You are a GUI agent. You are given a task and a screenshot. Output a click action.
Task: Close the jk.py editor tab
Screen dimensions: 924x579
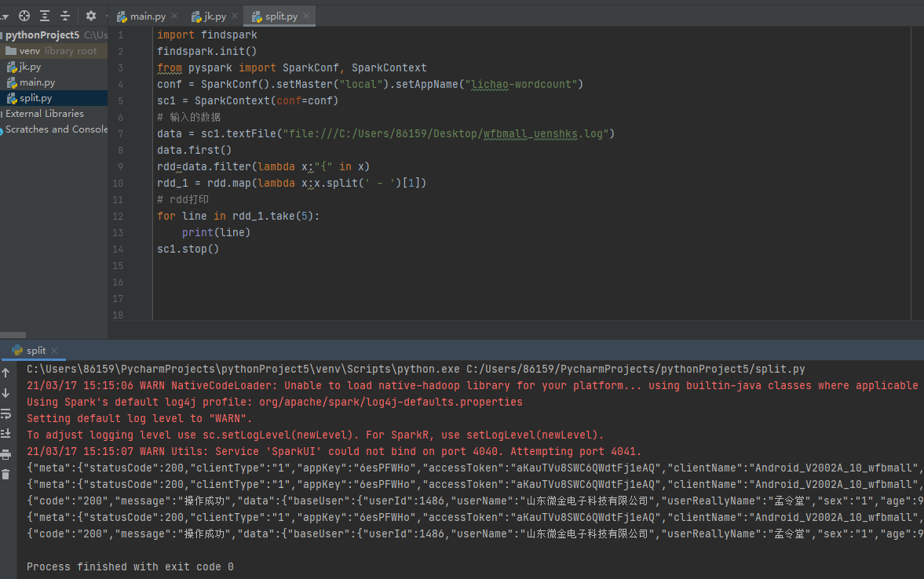[x=235, y=16]
